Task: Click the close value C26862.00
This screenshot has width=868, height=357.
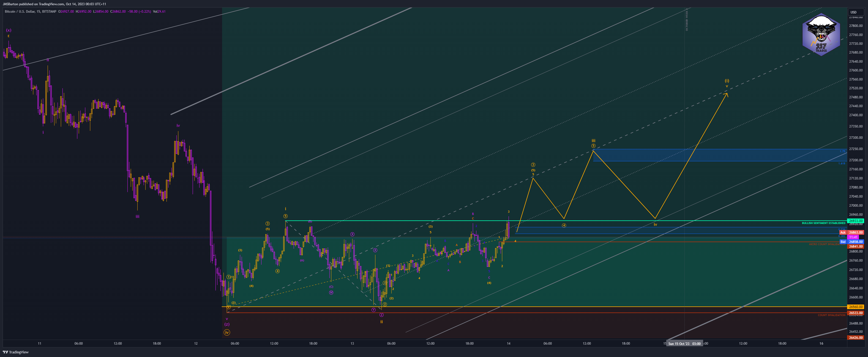Action: pyautogui.click(x=118, y=12)
